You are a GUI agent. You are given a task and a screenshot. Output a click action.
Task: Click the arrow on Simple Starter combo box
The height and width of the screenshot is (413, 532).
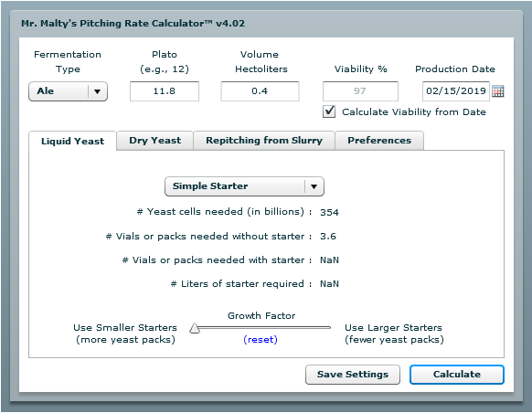[314, 186]
